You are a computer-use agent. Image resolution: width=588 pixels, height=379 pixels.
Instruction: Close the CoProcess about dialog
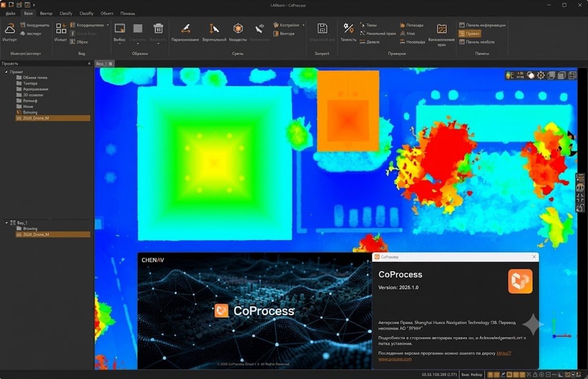534,257
